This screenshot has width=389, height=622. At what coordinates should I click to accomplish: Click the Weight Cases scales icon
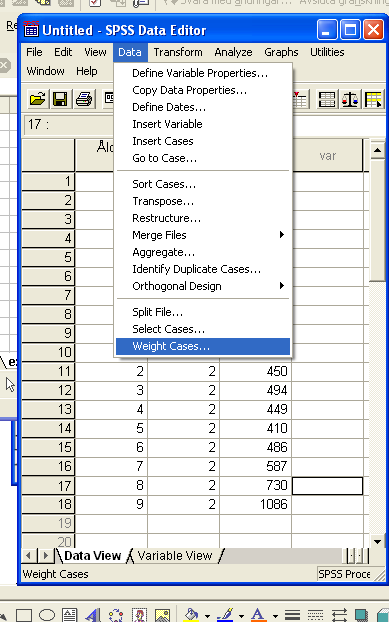350,99
